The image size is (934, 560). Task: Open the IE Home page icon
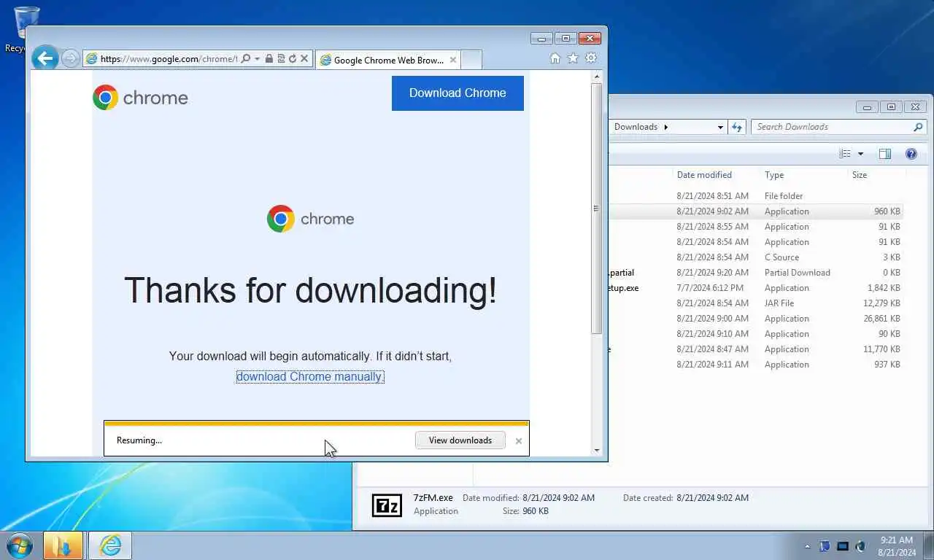(x=555, y=58)
